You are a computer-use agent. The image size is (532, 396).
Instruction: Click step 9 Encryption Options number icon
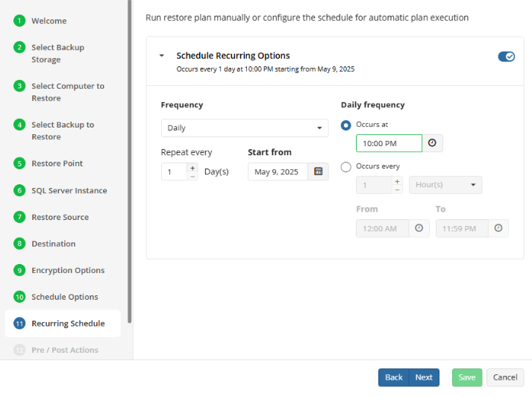point(19,270)
